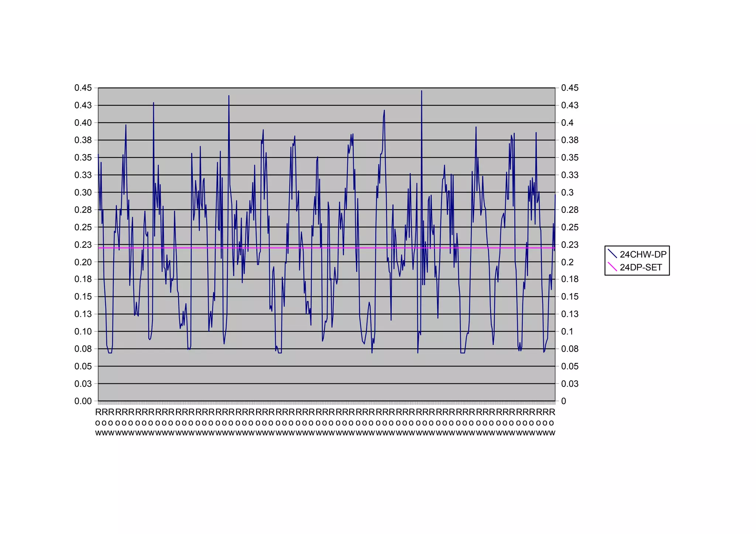Screen dimensions: 756x534
Task: Click the left axis label 0.23
Action: pos(83,245)
